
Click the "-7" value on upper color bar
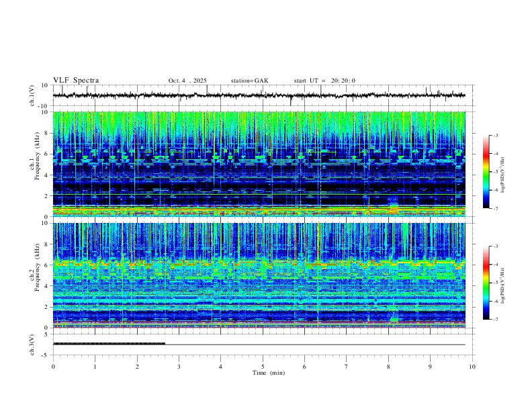coord(496,208)
